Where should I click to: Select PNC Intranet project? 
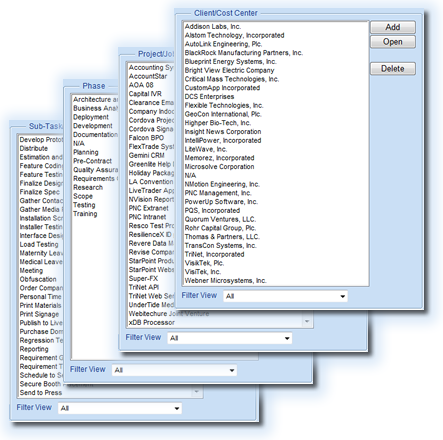[147, 217]
